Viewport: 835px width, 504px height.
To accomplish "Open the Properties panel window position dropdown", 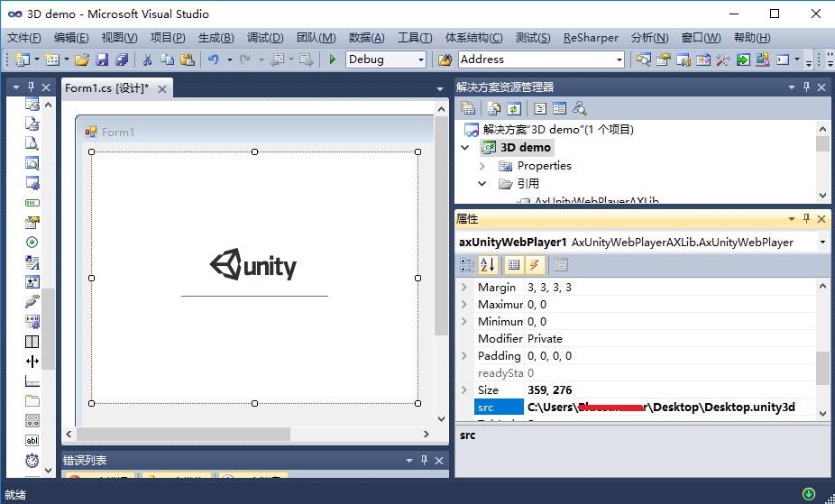I will [x=792, y=219].
